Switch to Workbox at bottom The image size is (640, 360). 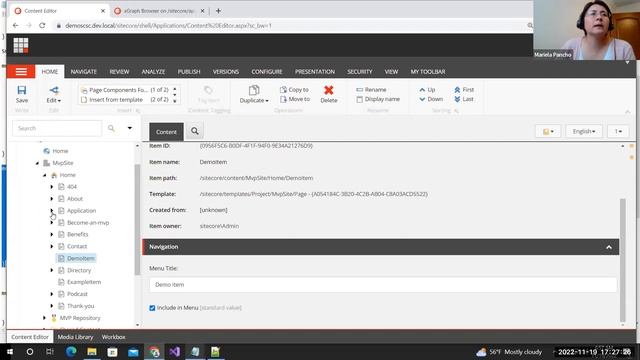(113, 337)
